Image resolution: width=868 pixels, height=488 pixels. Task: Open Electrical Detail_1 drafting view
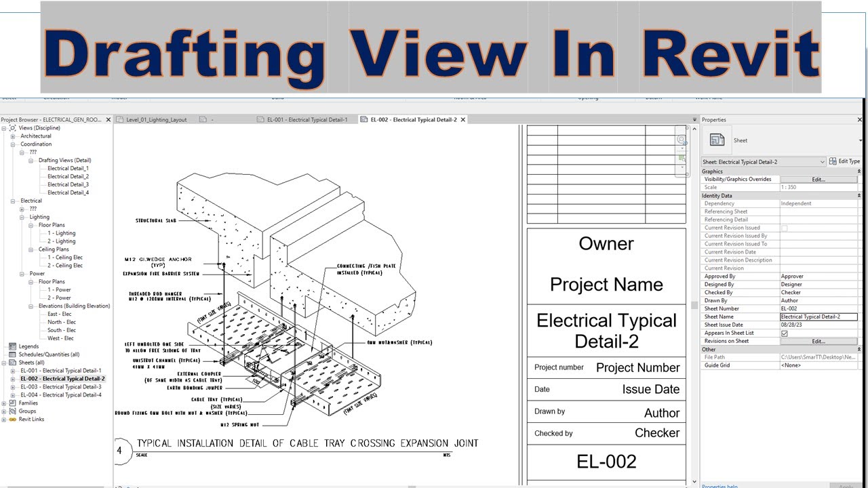(68, 169)
